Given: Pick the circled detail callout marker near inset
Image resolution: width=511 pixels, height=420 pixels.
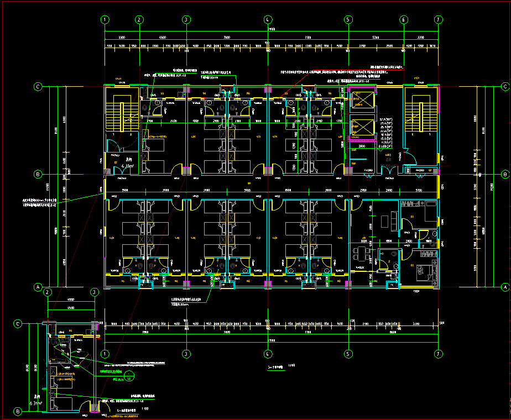Looking at the screenshot, I should [129, 377].
